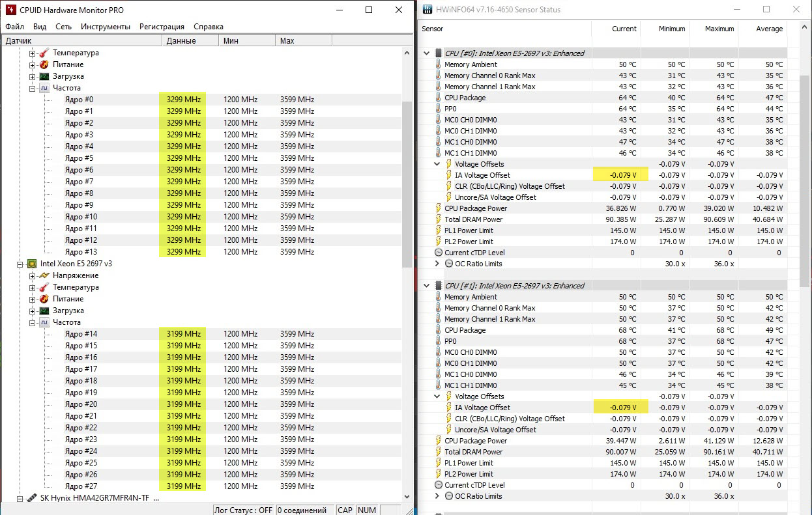Open the Сеть menu
This screenshot has height=515, width=812.
(x=64, y=27)
